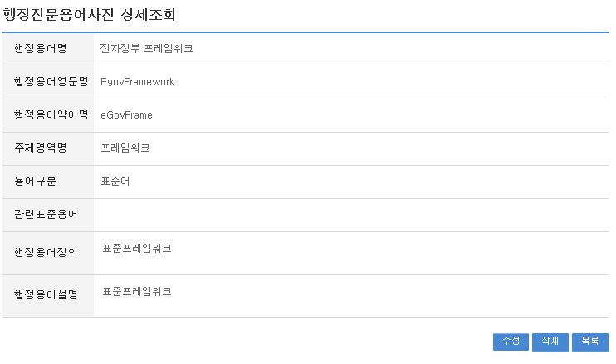Click the 주제영역명 row label
The image size is (616, 364).
click(45, 148)
